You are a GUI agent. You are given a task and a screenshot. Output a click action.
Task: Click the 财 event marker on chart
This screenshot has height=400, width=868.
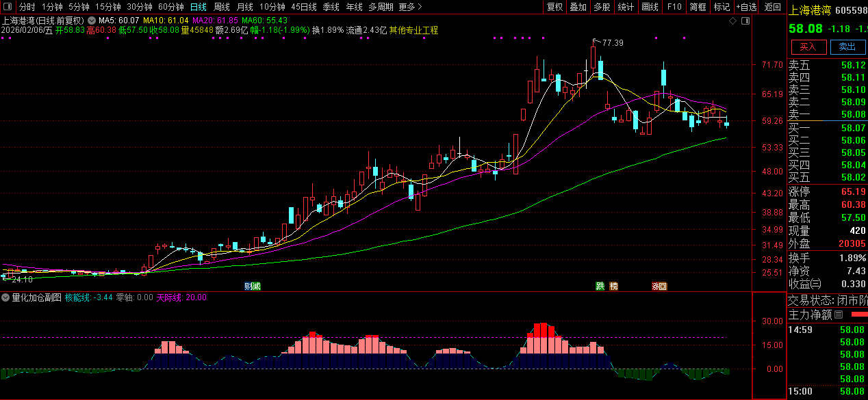pyautogui.click(x=248, y=286)
